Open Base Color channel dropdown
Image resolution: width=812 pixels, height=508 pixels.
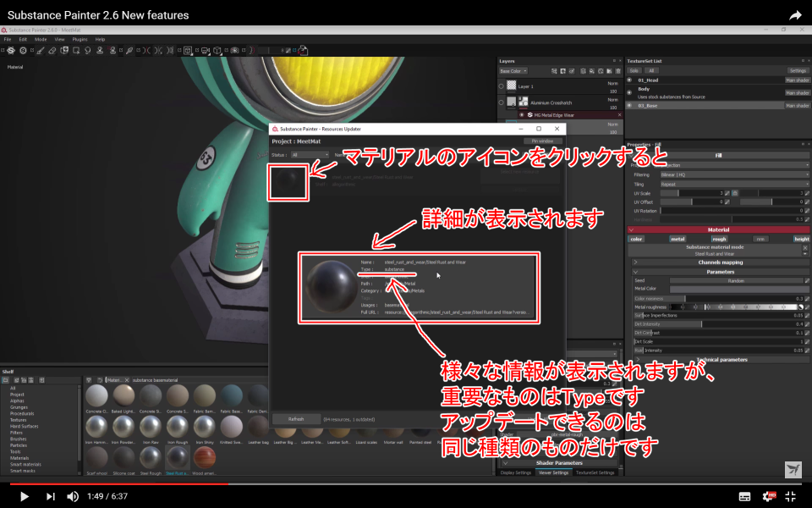[513, 71]
